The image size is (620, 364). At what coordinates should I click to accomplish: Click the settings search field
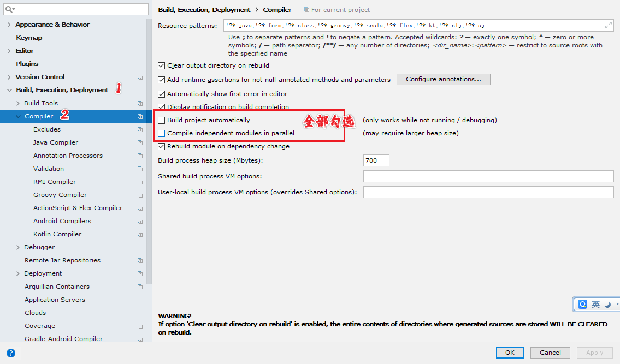click(x=76, y=9)
